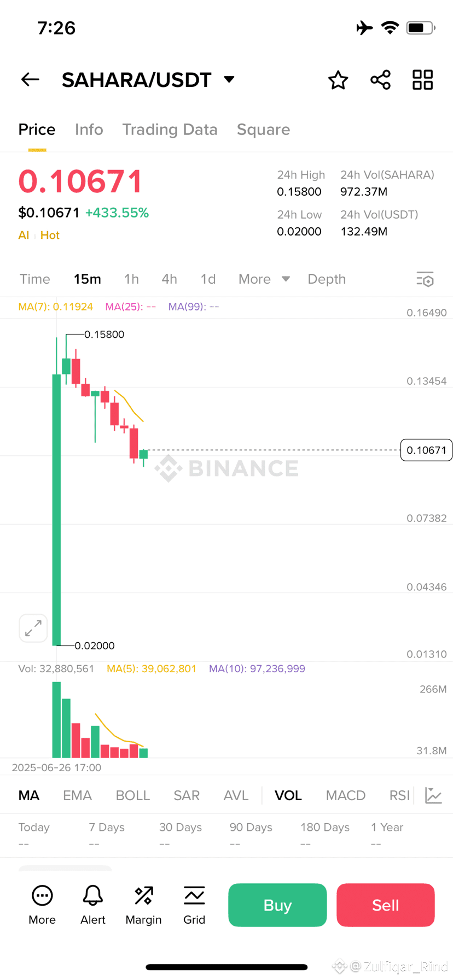Open the SAHARA/USDT pair dropdown
This screenshot has width=453, height=980.
pos(229,80)
